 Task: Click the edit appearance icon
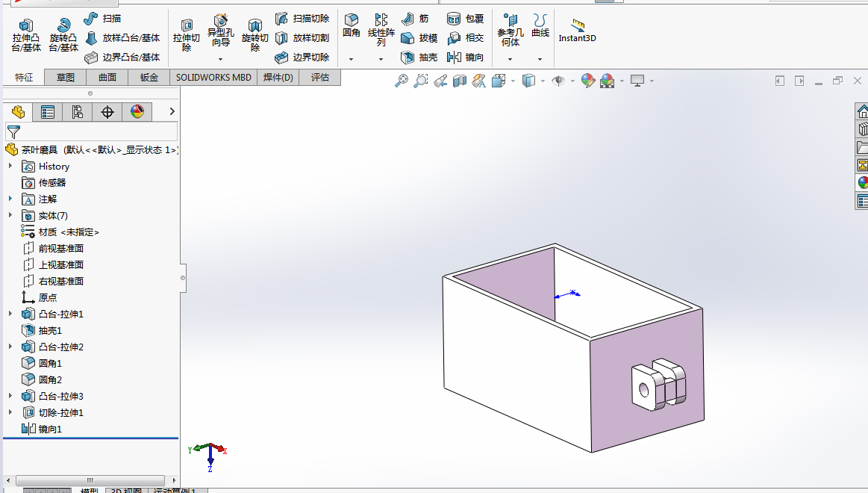[x=588, y=81]
